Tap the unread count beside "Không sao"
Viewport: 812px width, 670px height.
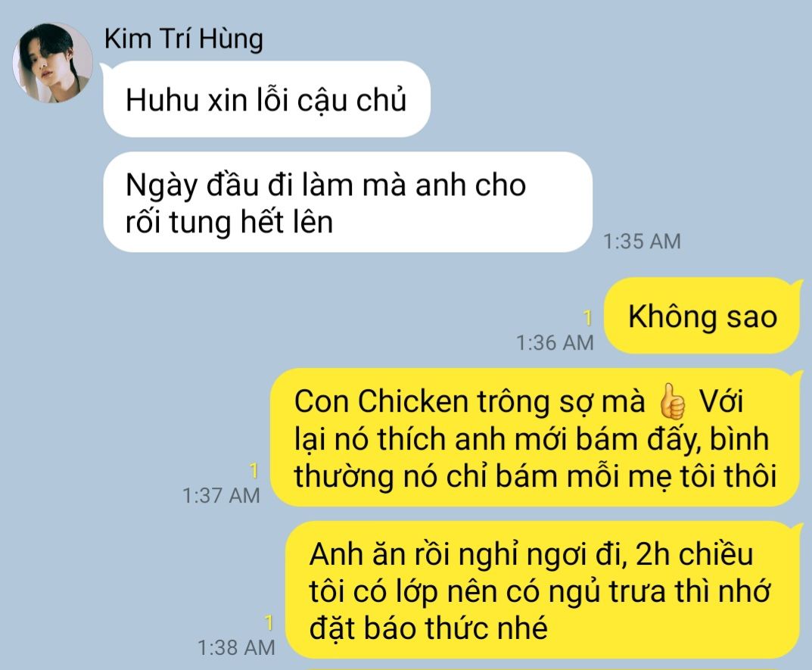point(588,318)
